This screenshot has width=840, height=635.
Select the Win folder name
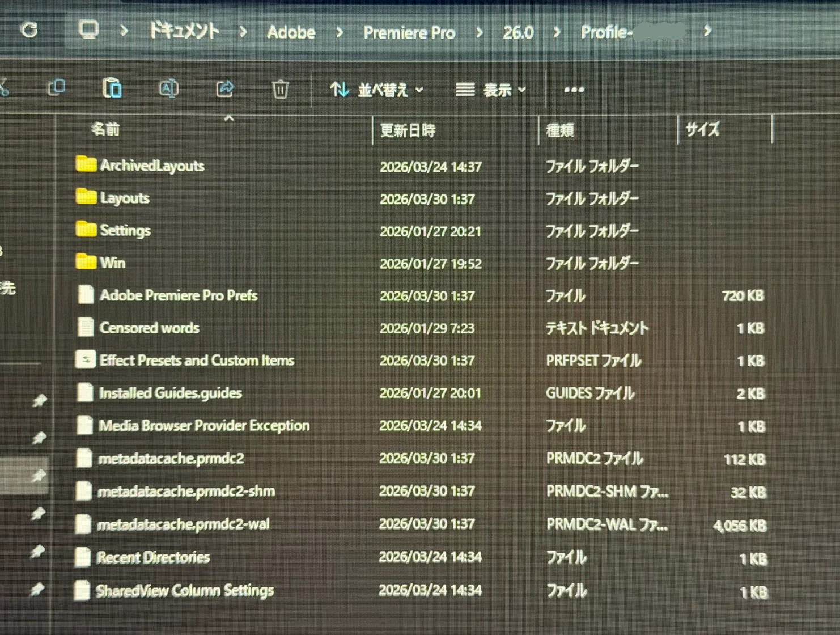(113, 263)
